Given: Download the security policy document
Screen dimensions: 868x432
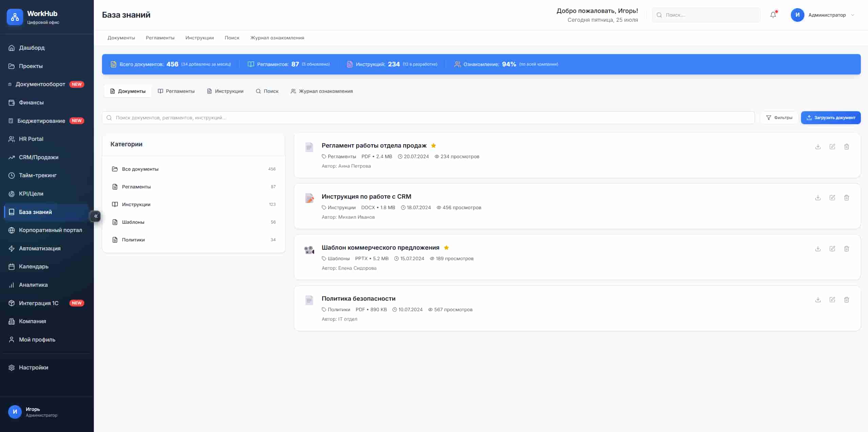Looking at the screenshot, I should coord(818,300).
